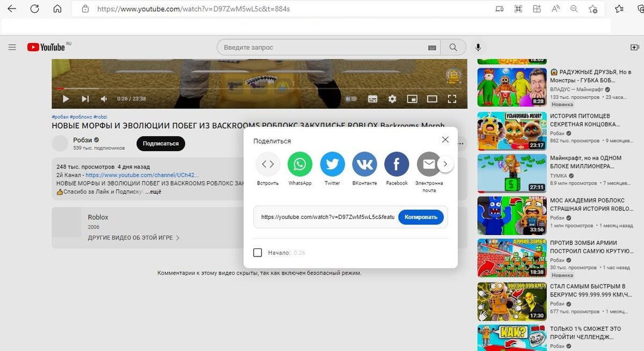Skip to next video
Image resolution: width=644 pixels, height=351 pixels.
[85, 99]
